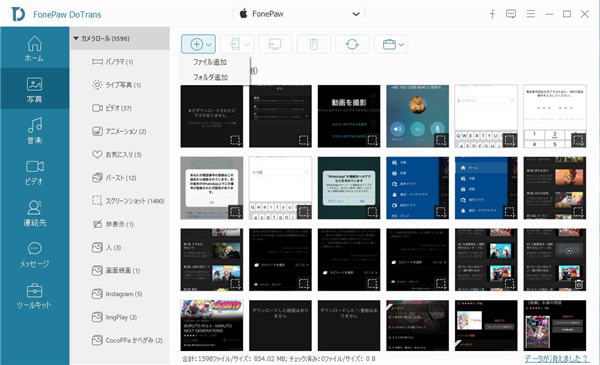The height and width of the screenshot is (365, 600).
Task: Select the パノラマ (1) album
Action: [120, 62]
